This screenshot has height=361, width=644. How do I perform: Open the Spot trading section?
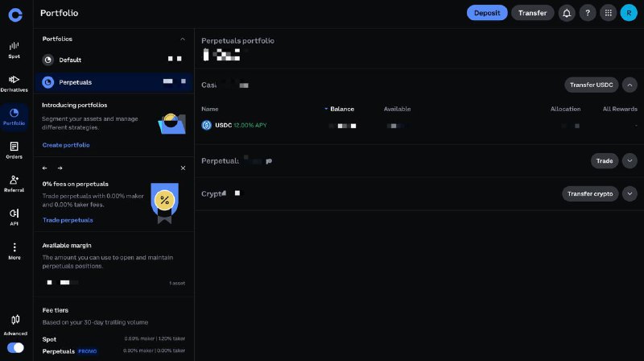14,49
